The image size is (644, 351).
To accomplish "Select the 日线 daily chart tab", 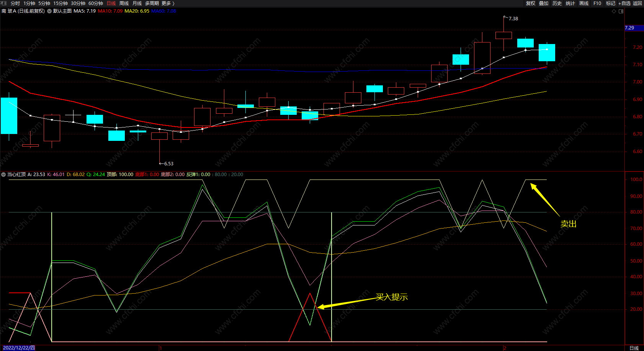I will 111,3.
